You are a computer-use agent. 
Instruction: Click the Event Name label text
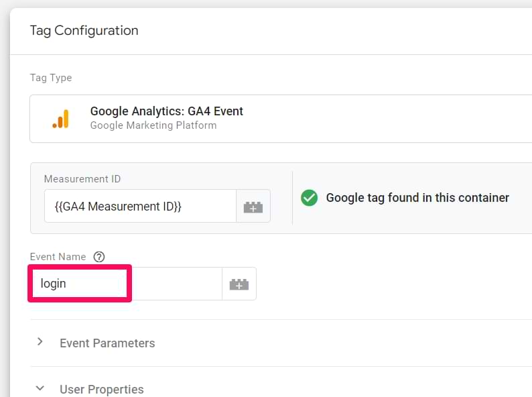pyautogui.click(x=58, y=257)
